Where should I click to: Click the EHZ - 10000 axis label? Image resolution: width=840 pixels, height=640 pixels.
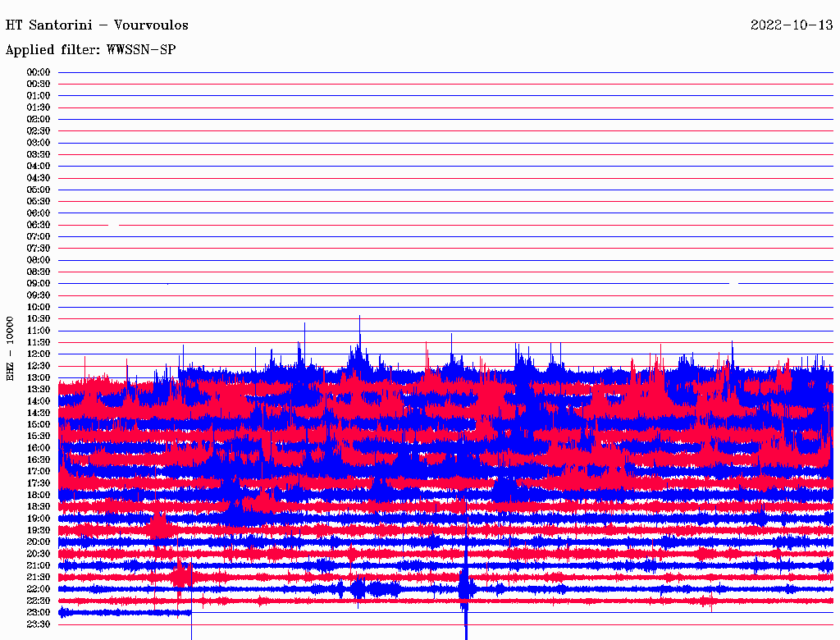[x=11, y=348]
